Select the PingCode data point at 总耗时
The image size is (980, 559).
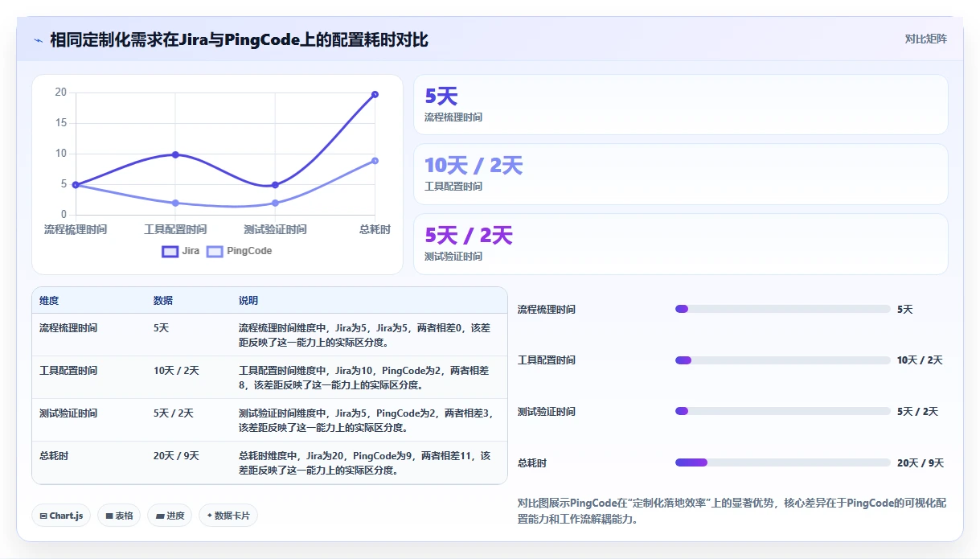coord(375,161)
